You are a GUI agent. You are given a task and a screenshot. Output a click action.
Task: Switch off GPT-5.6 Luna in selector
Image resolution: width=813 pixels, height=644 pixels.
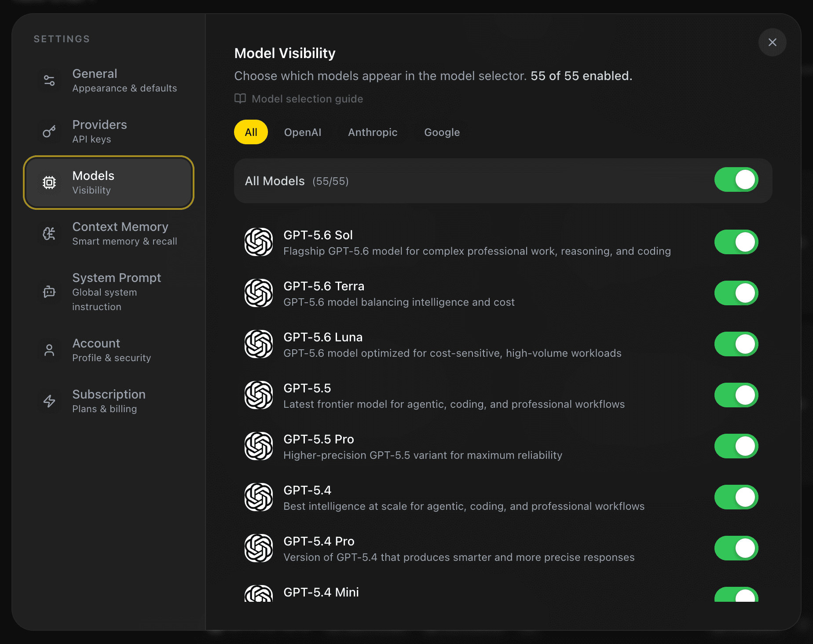coord(736,344)
